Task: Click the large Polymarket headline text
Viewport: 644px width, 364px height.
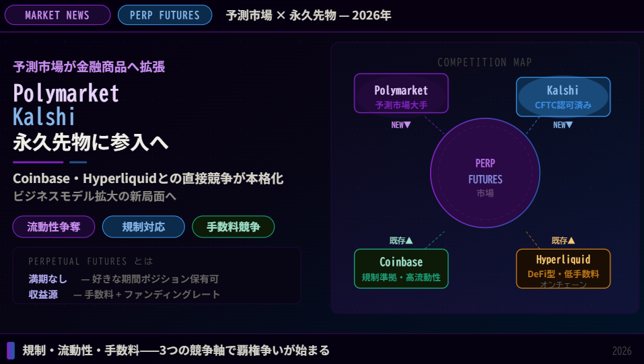Action: coord(66,94)
